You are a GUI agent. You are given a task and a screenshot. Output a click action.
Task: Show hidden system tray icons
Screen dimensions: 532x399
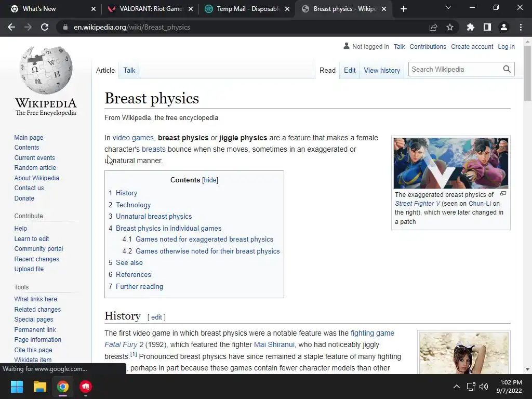click(x=457, y=387)
